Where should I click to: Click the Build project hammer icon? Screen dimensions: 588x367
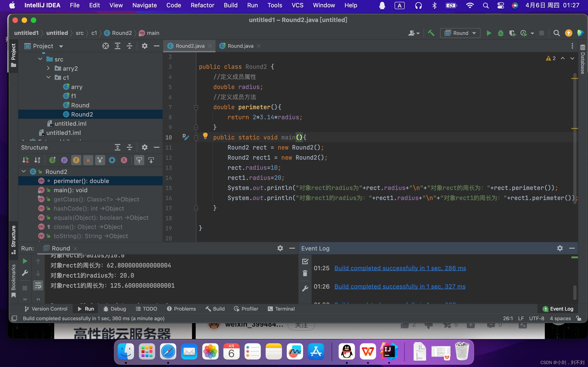431,33
